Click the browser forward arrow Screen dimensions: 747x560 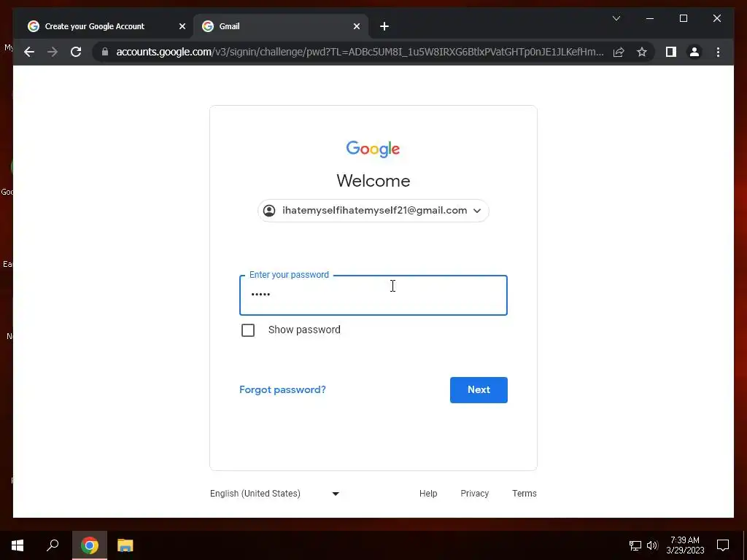click(x=53, y=52)
